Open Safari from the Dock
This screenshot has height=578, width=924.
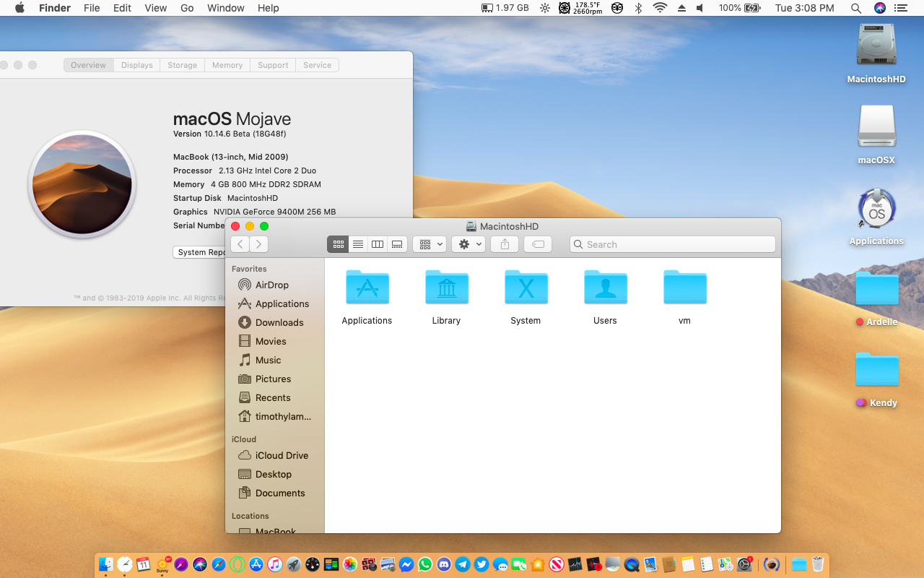click(x=219, y=564)
